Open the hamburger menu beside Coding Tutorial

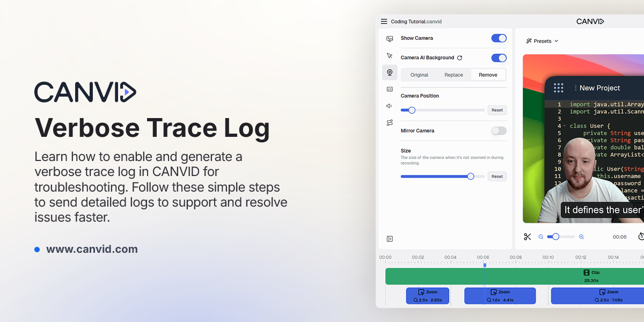point(384,21)
